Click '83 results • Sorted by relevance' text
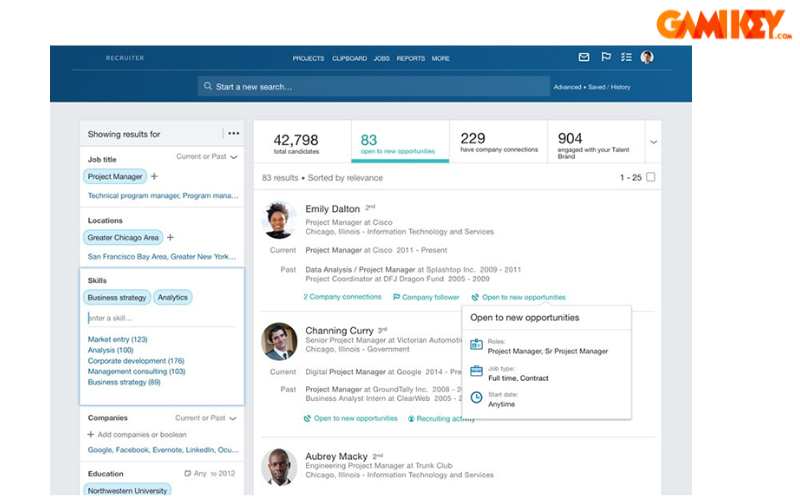The width and height of the screenshot is (800, 500). coord(322,178)
